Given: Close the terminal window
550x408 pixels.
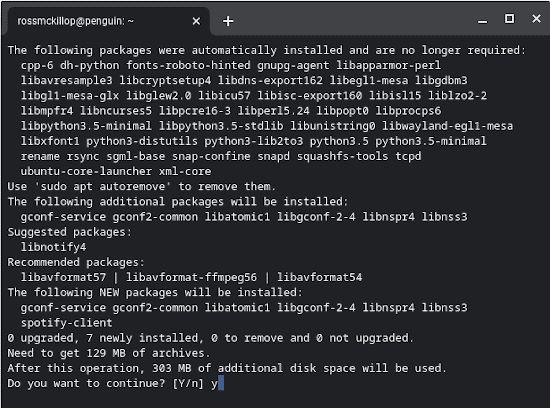Looking at the screenshot, I should pos(536,19).
